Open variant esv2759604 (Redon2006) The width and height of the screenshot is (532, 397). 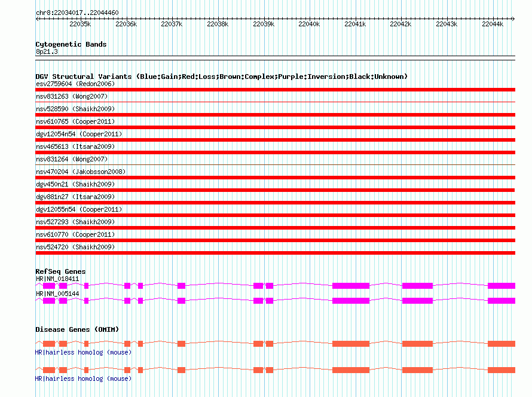75,84
